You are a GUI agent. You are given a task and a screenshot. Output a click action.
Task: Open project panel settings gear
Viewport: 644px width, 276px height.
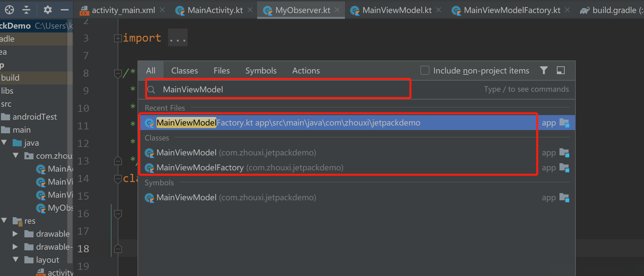click(48, 10)
